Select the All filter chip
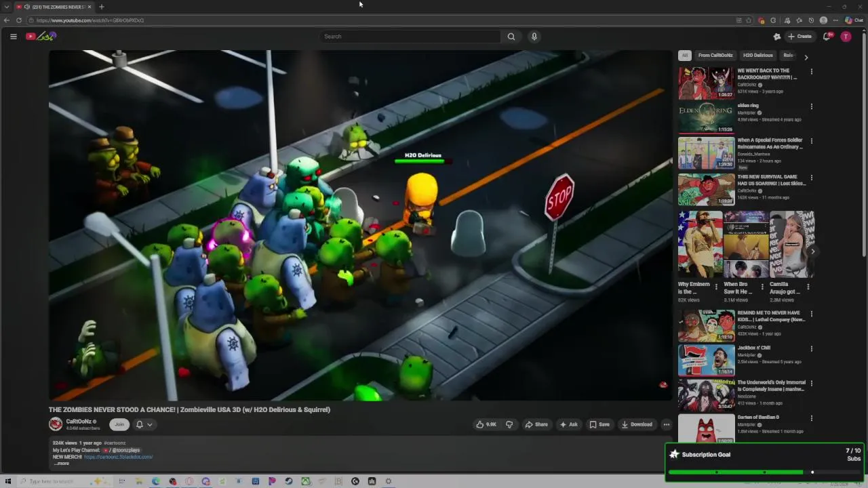 click(685, 56)
